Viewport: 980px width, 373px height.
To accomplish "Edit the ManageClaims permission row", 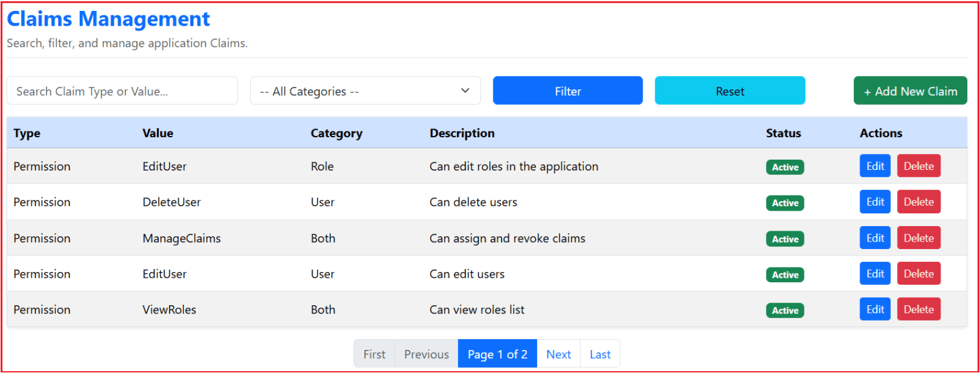I will [x=875, y=237].
